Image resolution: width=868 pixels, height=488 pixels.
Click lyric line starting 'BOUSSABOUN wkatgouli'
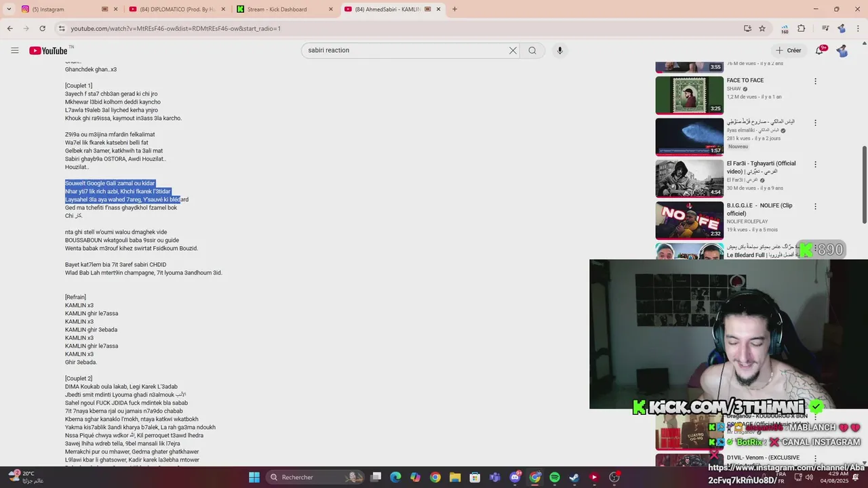click(122, 240)
